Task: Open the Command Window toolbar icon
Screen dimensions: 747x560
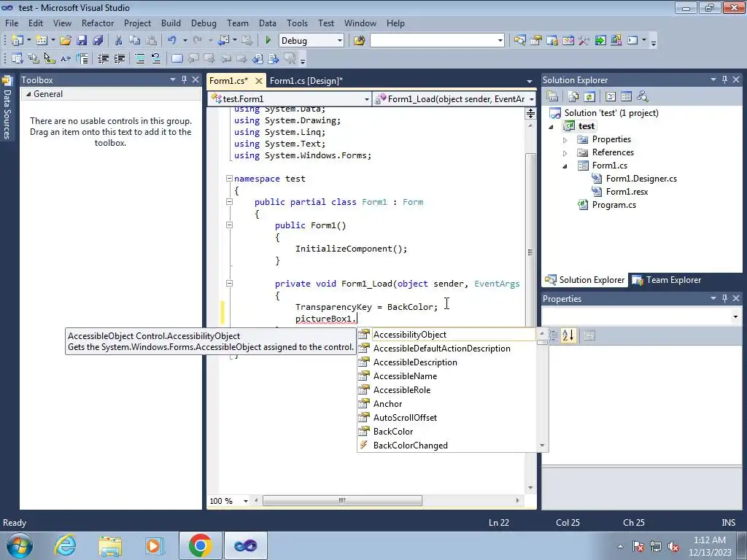Action: coord(632,41)
